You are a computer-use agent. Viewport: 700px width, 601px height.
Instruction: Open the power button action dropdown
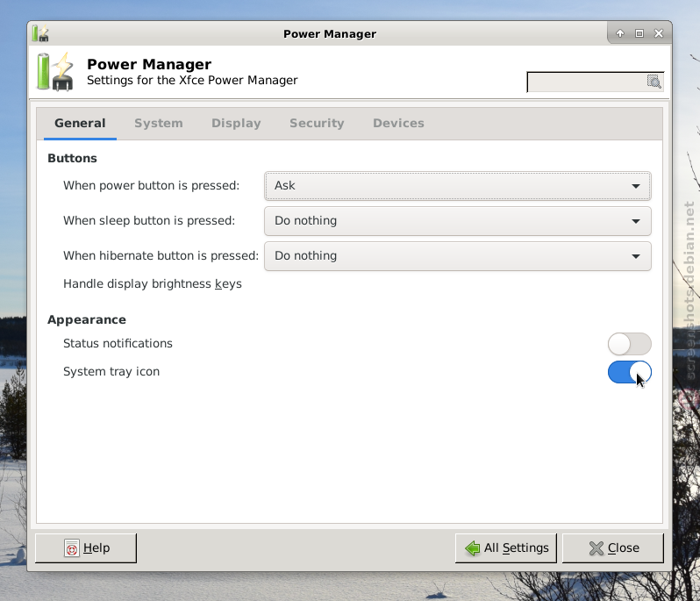(458, 186)
